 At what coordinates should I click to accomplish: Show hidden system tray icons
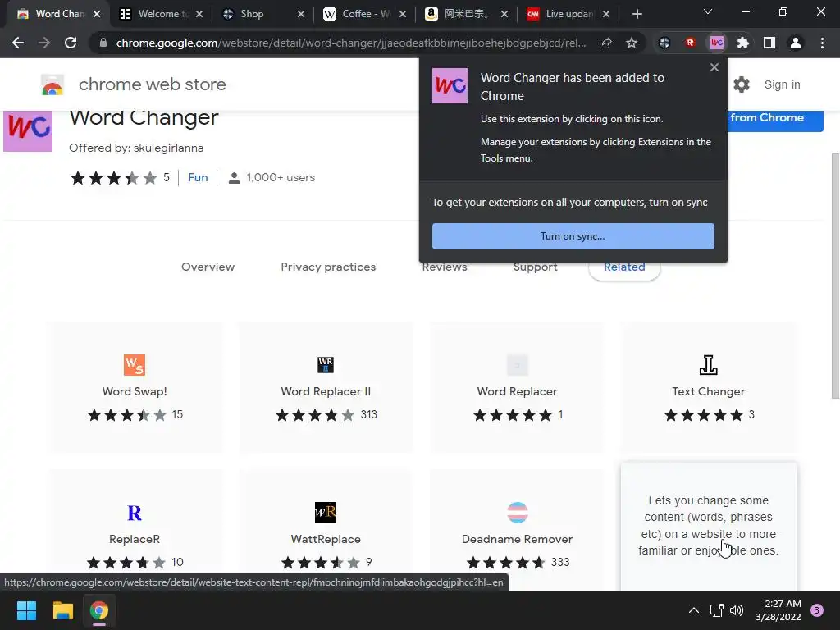(694, 610)
